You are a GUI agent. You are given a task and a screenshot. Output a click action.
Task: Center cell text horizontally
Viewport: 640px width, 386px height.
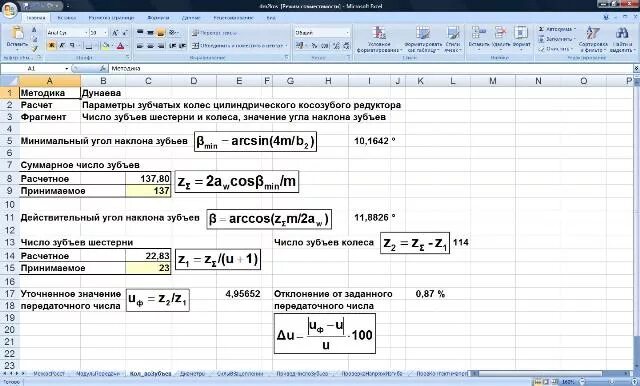(150, 46)
